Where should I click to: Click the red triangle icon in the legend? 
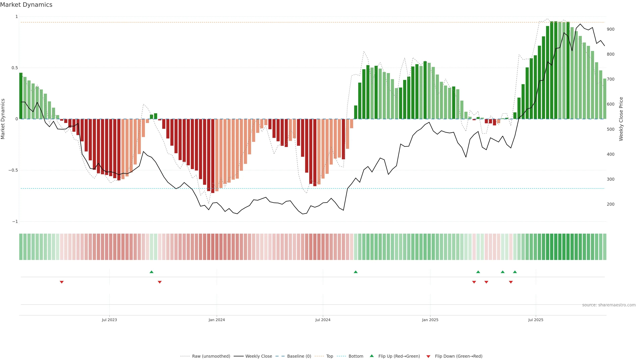pyautogui.click(x=428, y=356)
